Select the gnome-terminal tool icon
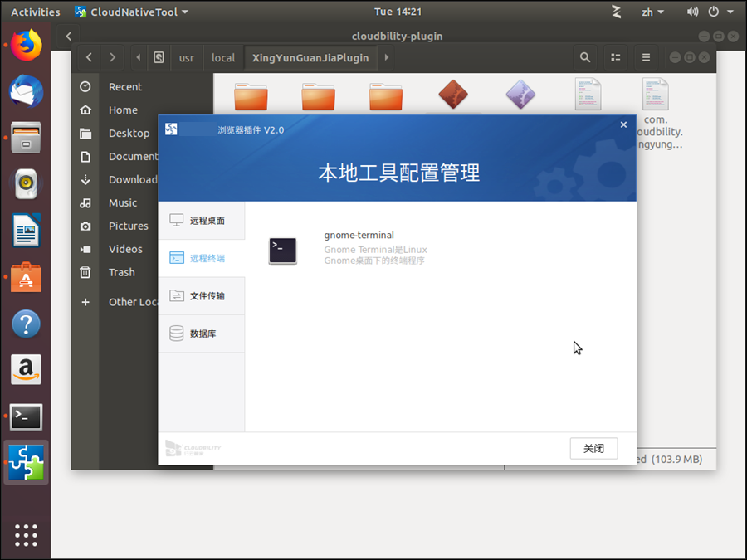747x560 pixels. 282,251
